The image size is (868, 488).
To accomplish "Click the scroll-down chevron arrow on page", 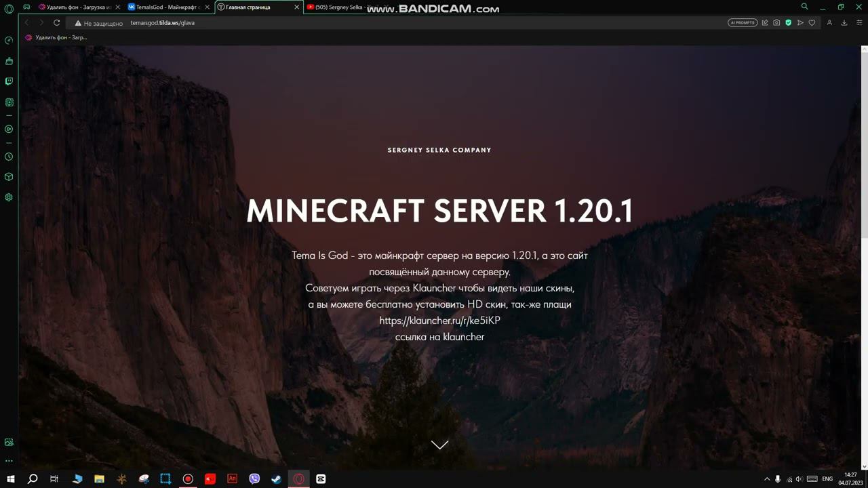I will pos(439,445).
